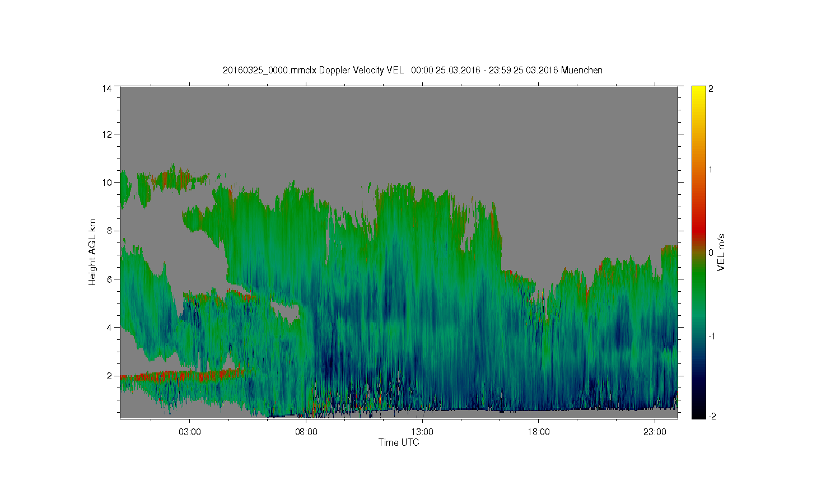The height and width of the screenshot is (504, 840).
Task: Click the height tick label 14
Action: pyautogui.click(x=107, y=88)
